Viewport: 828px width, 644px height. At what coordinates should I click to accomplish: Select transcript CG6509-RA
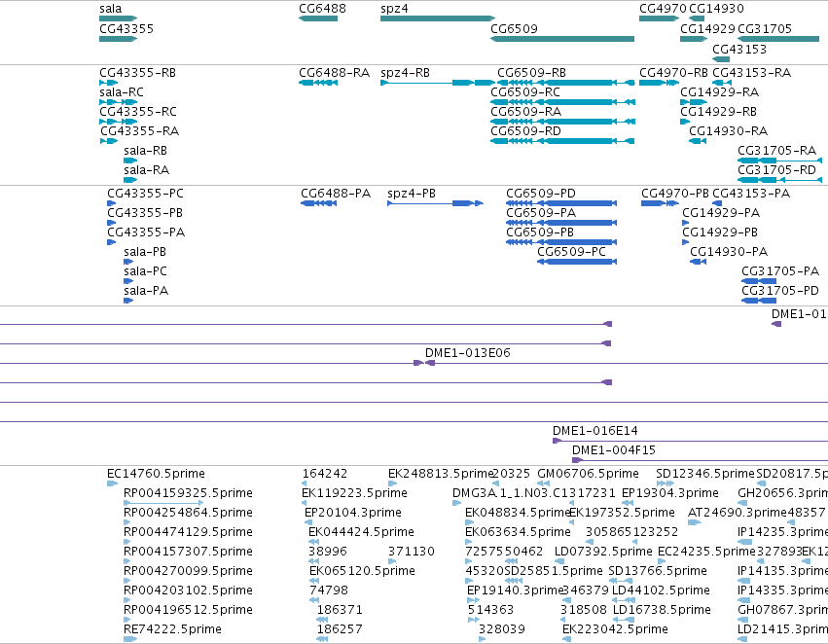tap(526, 111)
